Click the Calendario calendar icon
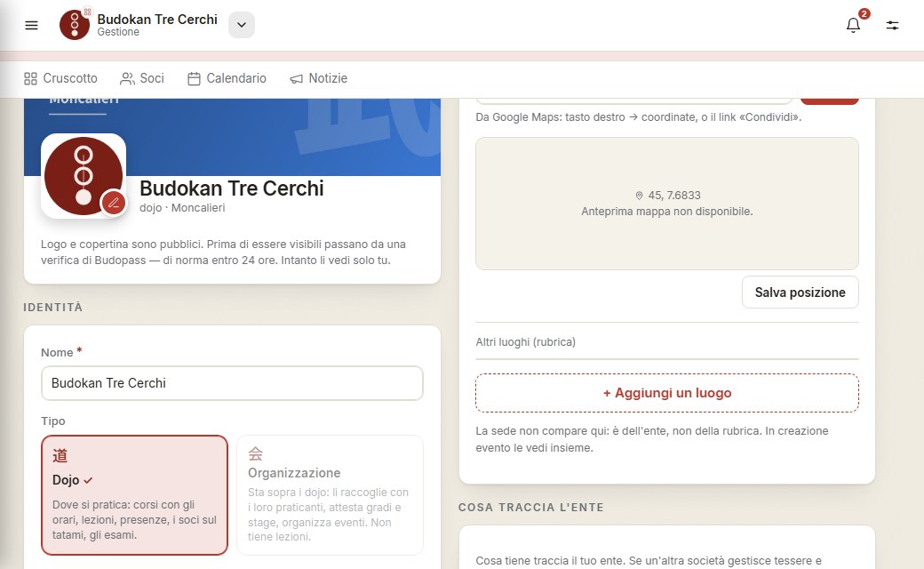Image resolution: width=924 pixels, height=569 pixels. (x=194, y=78)
